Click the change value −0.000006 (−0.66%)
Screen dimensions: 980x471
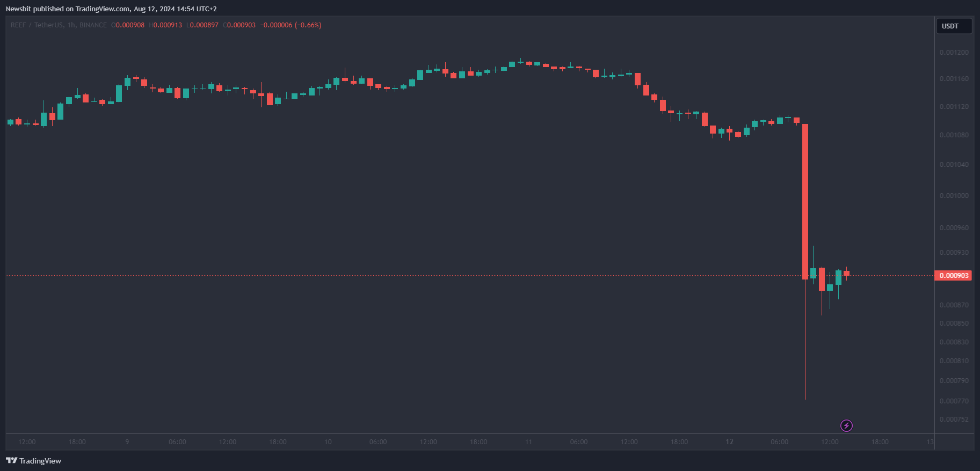291,25
